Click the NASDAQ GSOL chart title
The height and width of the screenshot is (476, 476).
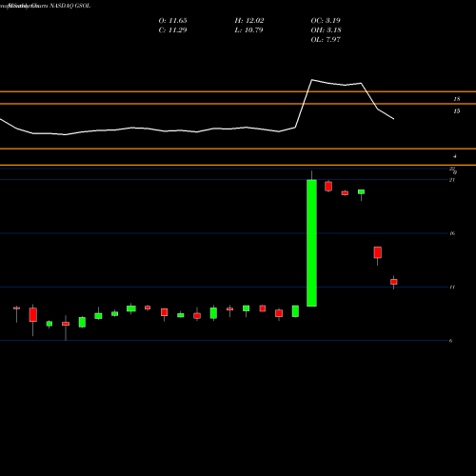[x=69, y=6]
